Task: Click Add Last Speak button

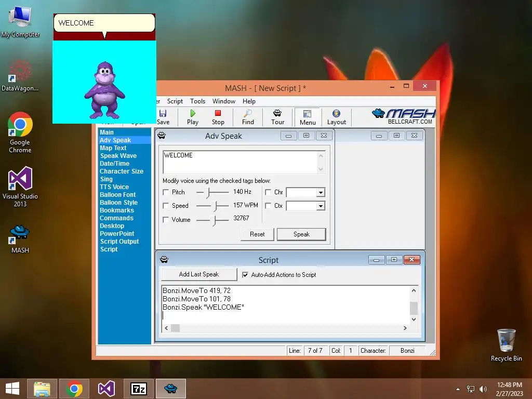Action: click(199, 274)
